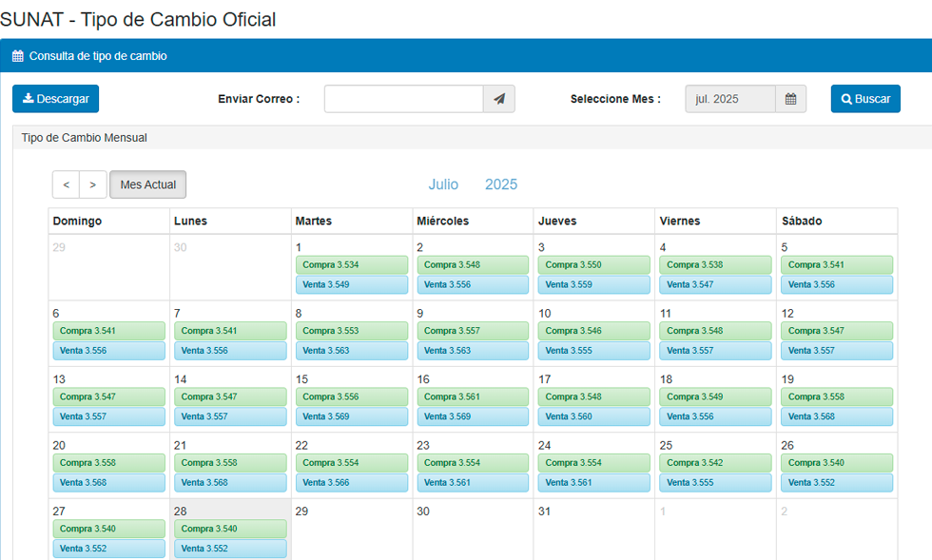Click Venta 3.556 on Sunday day 6
The height and width of the screenshot is (560, 932).
click(108, 350)
